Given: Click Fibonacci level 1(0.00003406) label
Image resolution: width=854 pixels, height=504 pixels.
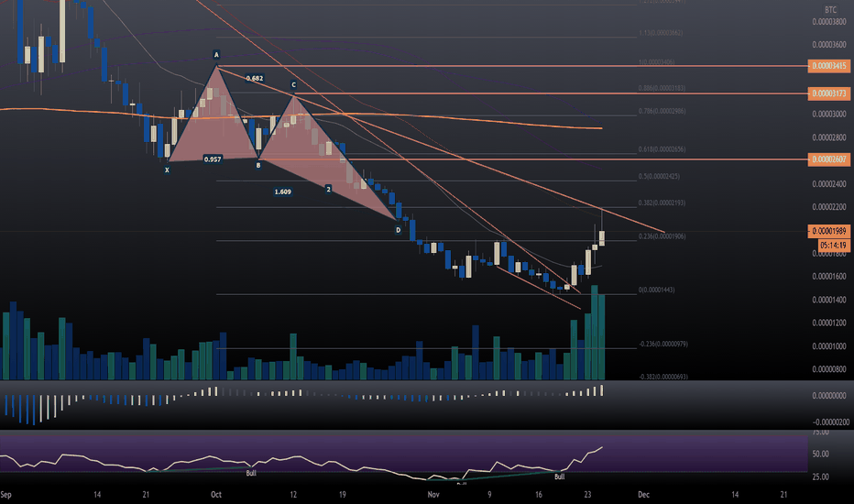Looking at the screenshot, I should [x=657, y=62].
